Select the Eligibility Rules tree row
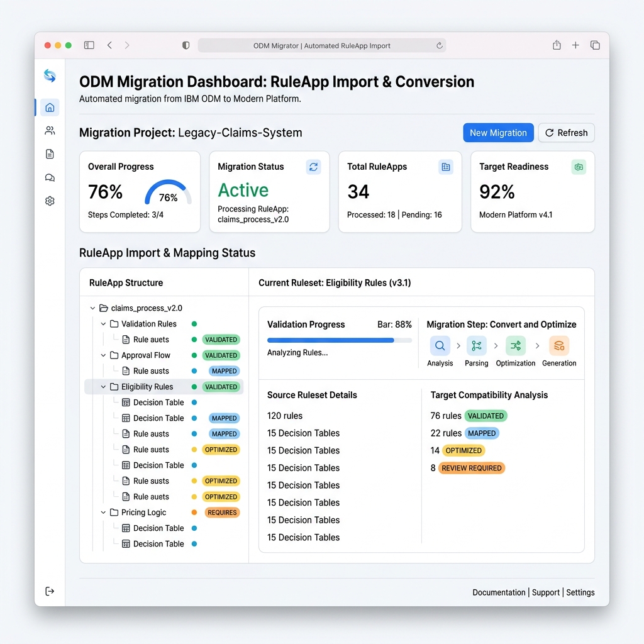The height and width of the screenshot is (644, 644). tap(164, 387)
